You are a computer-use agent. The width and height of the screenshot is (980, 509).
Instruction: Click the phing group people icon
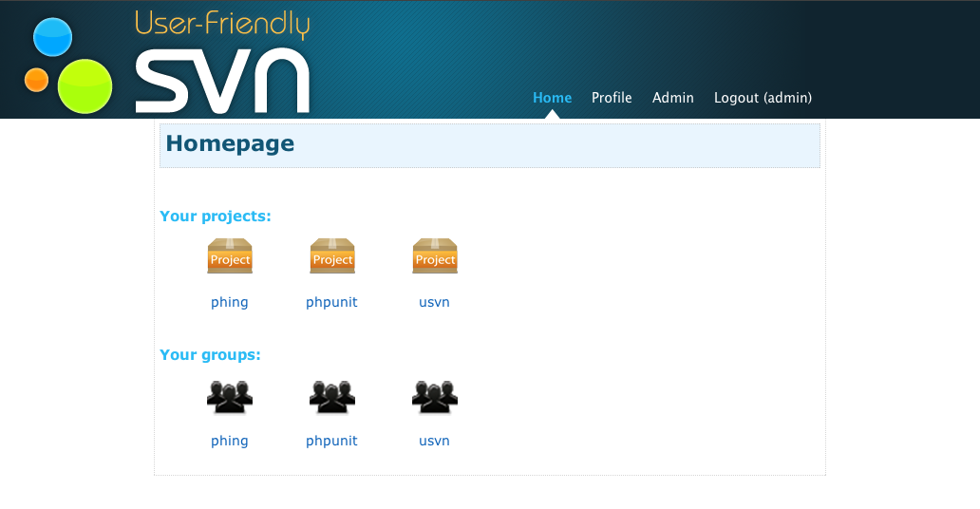coord(230,396)
